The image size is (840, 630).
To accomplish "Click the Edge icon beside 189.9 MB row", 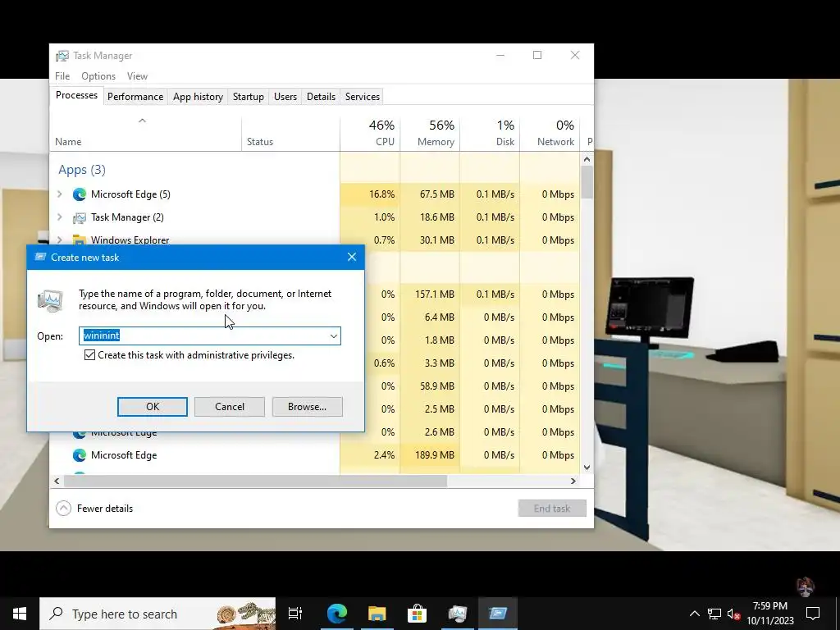I will pos(80,455).
